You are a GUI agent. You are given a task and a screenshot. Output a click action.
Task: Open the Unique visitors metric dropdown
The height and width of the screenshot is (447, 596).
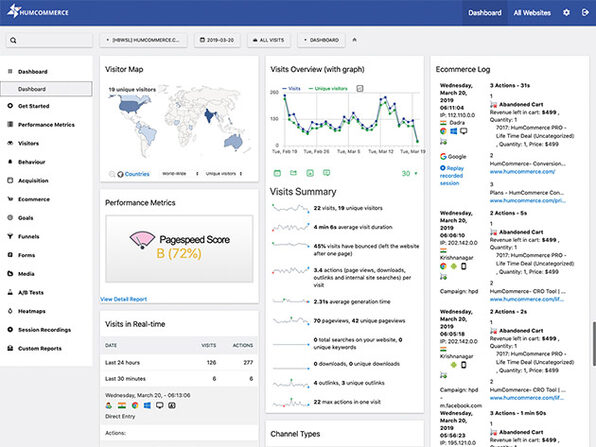click(224, 174)
